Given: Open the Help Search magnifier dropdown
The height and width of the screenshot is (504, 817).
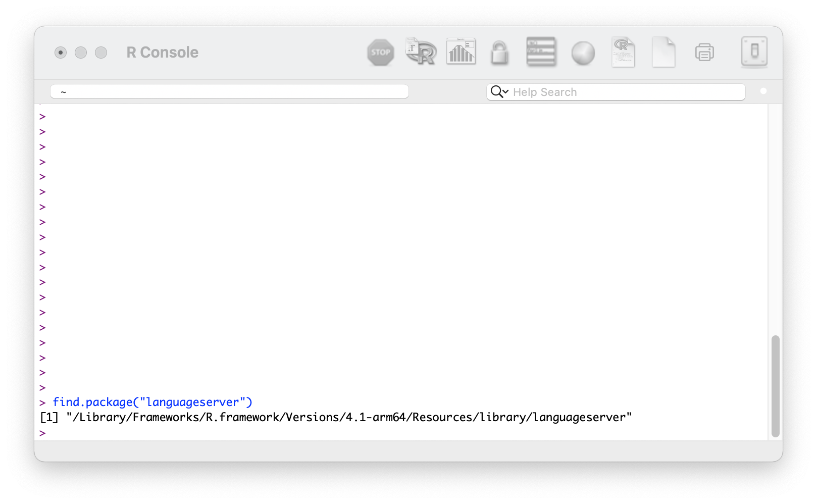Looking at the screenshot, I should point(499,92).
